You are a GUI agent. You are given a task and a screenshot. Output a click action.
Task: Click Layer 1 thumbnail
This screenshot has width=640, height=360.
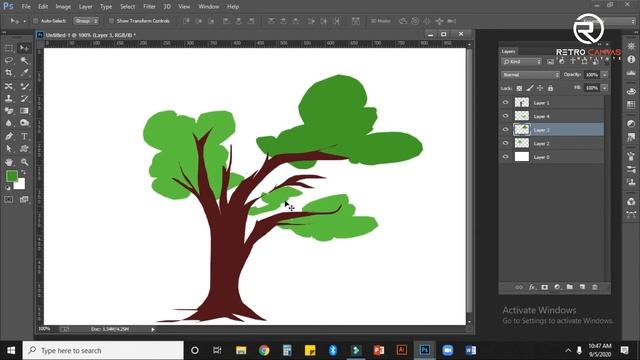click(522, 102)
